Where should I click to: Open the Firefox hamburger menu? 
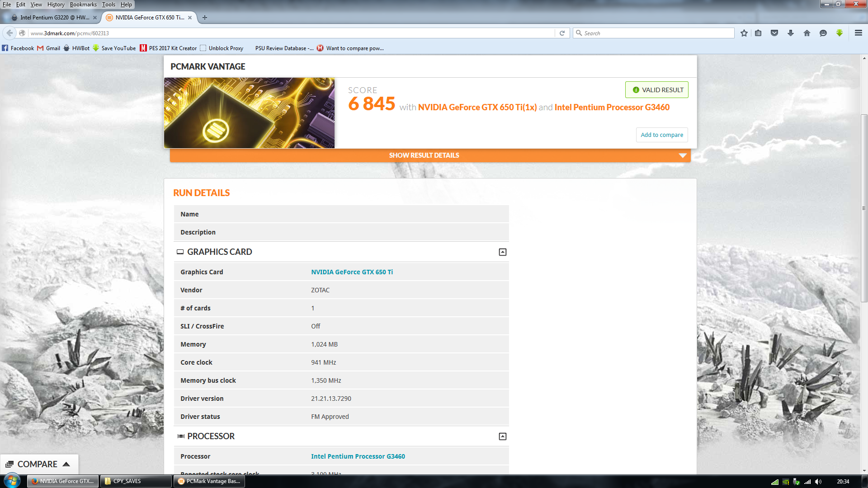pyautogui.click(x=859, y=33)
